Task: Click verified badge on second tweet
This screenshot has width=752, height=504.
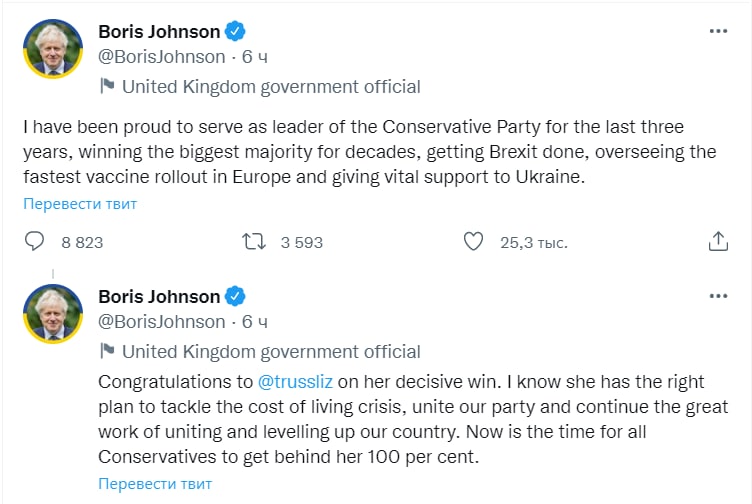Action: click(x=235, y=296)
